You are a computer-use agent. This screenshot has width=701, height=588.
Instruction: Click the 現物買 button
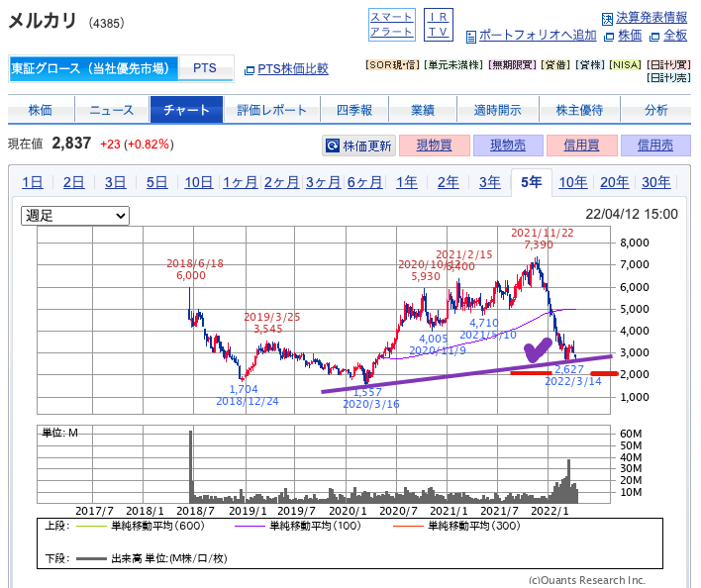click(x=434, y=146)
